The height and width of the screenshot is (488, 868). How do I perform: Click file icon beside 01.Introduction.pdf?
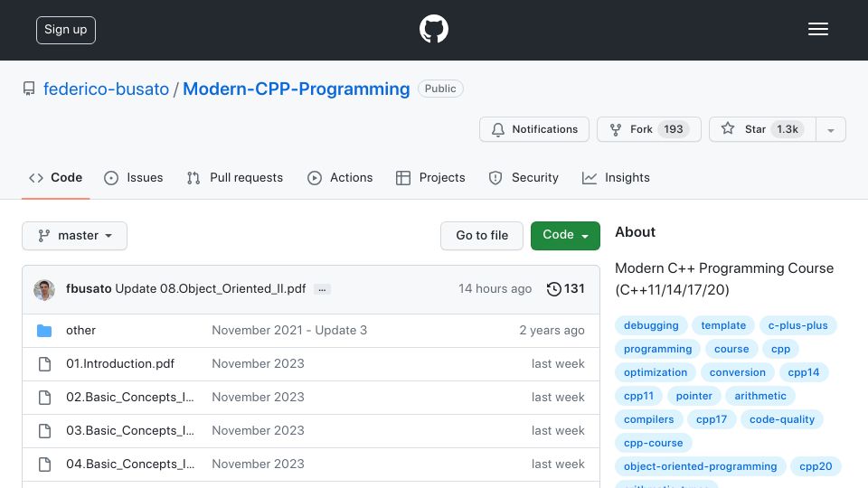pos(45,364)
